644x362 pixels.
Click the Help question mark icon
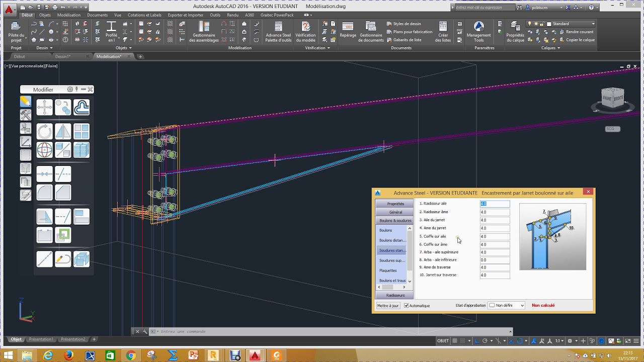point(591,8)
